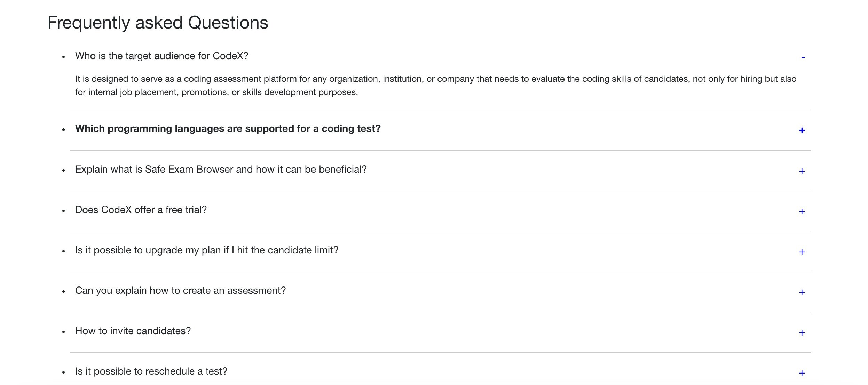The height and width of the screenshot is (385, 868).
Task: Collapse 'Who is the target audience for CodeX?'
Action: [161, 56]
